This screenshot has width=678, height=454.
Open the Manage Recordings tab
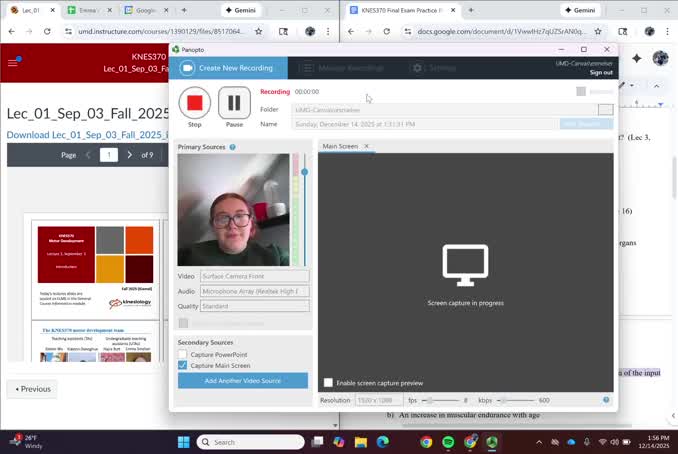click(342, 68)
